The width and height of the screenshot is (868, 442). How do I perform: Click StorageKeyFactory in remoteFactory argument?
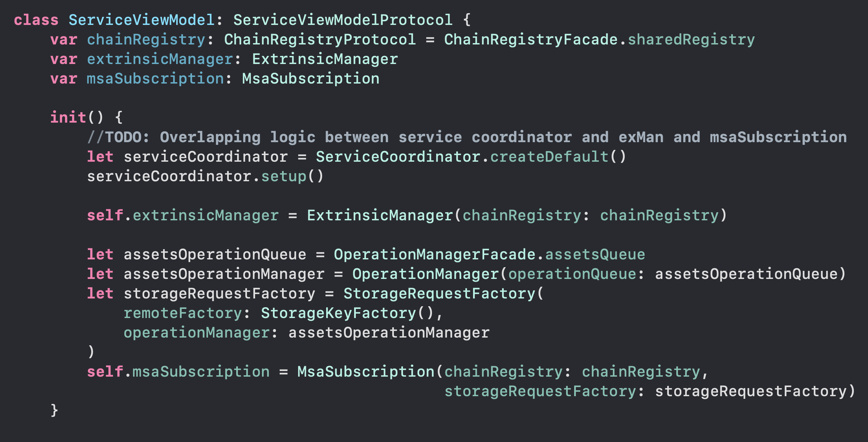[339, 313]
